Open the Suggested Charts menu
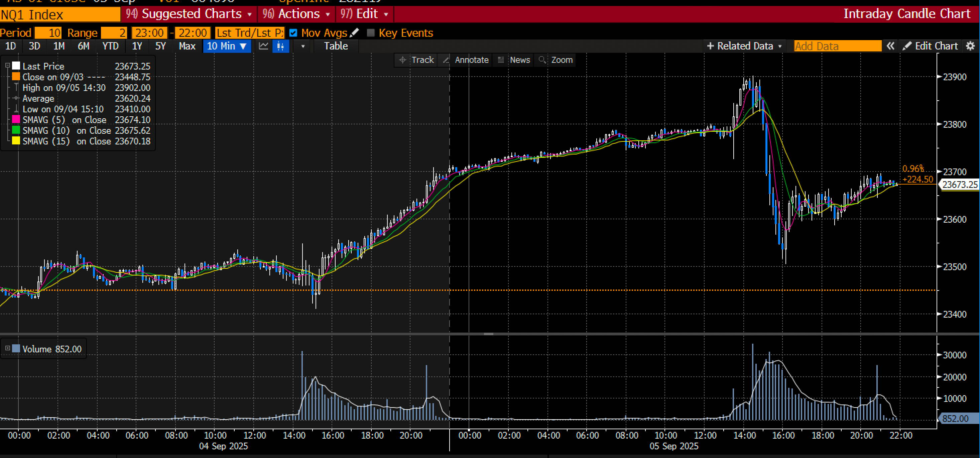This screenshot has height=458, width=980. (192, 14)
